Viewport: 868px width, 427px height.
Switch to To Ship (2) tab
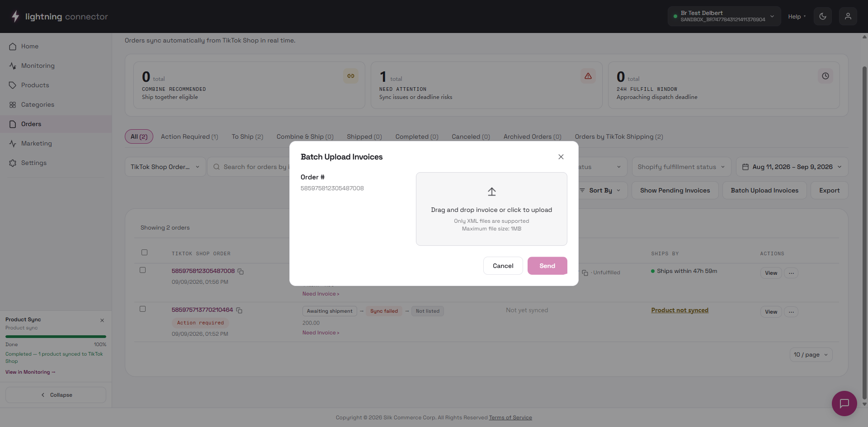pyautogui.click(x=247, y=136)
